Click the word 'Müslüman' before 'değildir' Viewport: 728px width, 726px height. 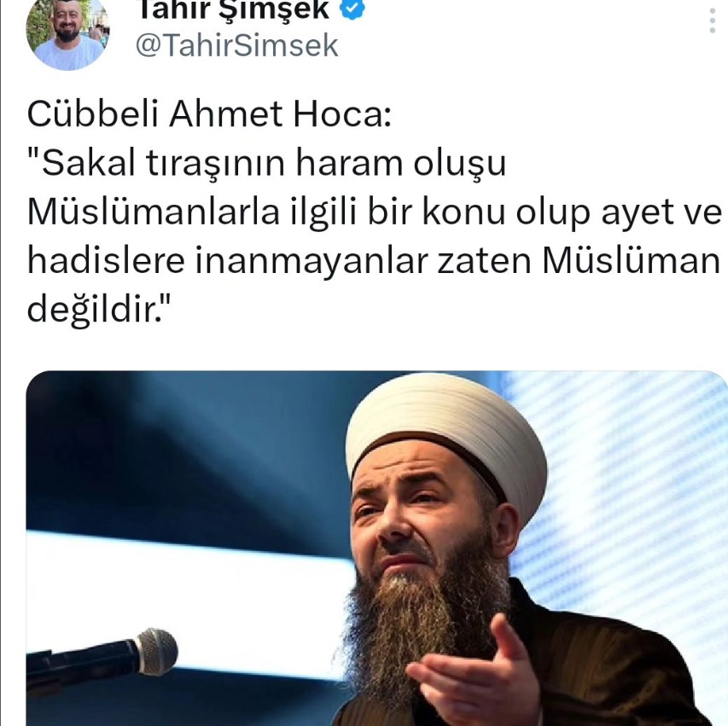(x=631, y=260)
